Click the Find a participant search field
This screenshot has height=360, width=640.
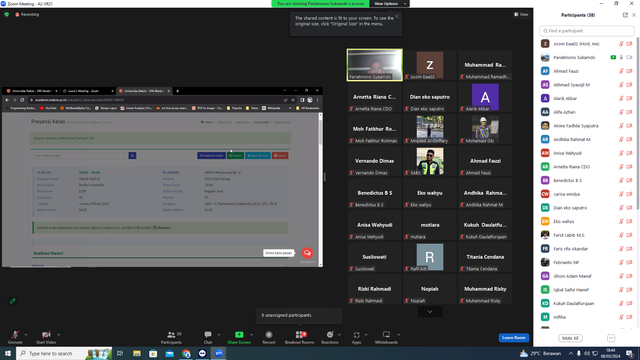tap(587, 31)
